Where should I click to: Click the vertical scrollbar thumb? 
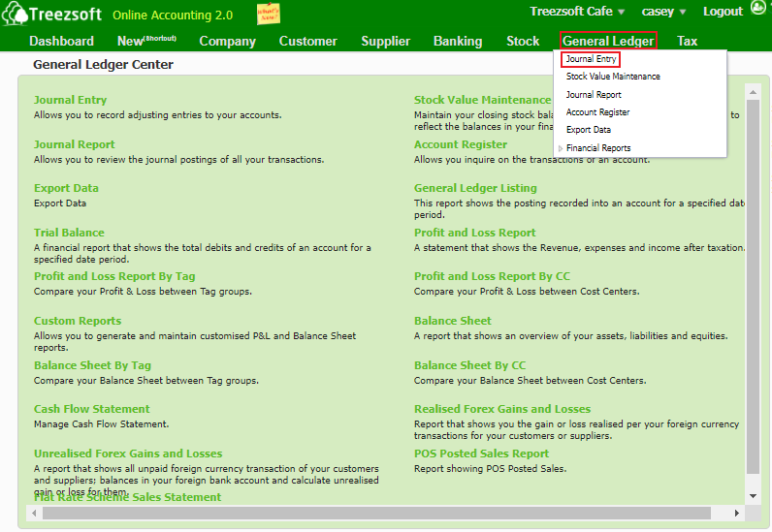click(x=753, y=287)
